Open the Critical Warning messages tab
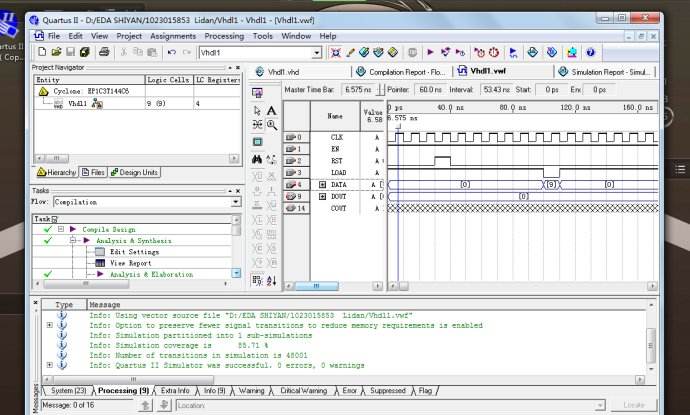The height and width of the screenshot is (415, 690). (x=303, y=391)
